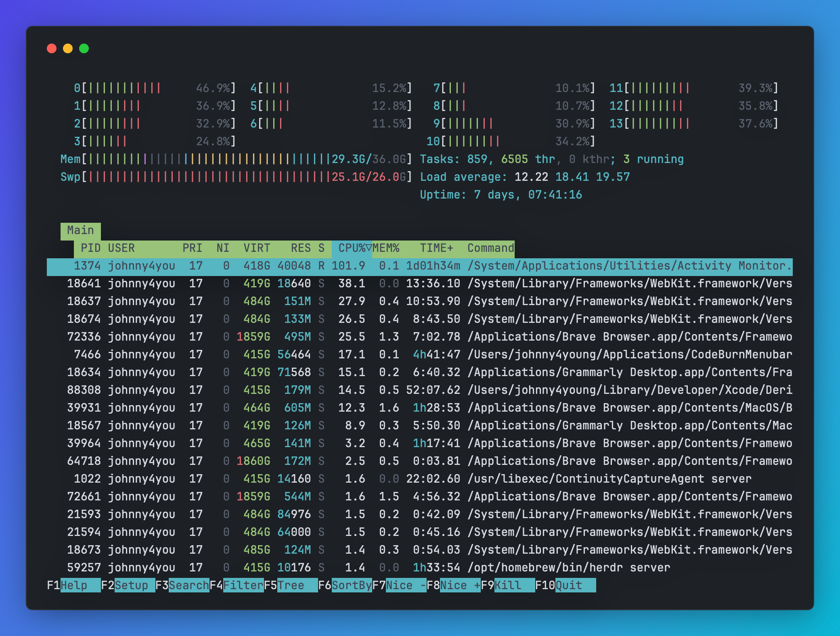The image size is (840, 636).
Task: Sort by the USER column header
Action: [121, 249]
